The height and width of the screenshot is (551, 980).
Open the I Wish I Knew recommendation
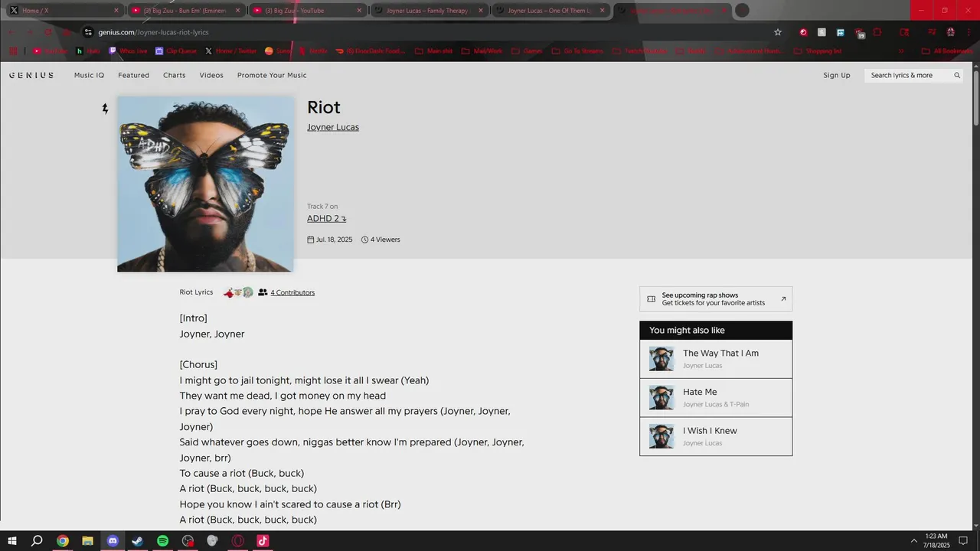pyautogui.click(x=716, y=436)
